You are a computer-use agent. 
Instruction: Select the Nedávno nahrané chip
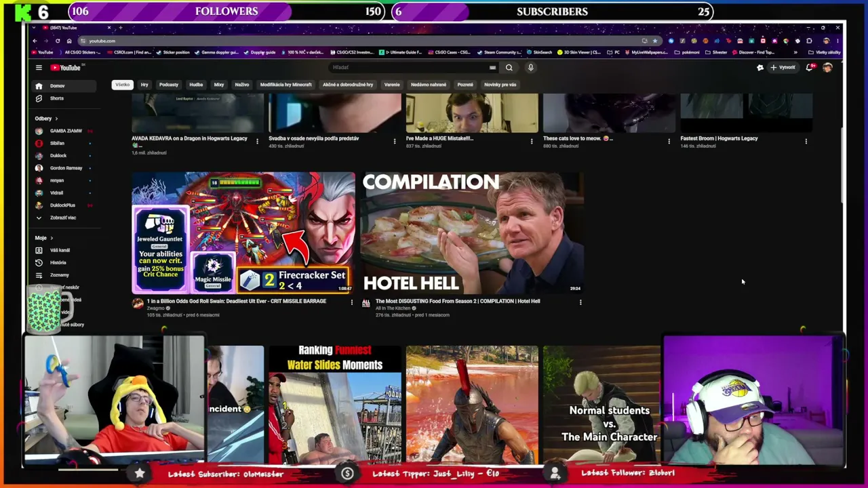pyautogui.click(x=429, y=85)
